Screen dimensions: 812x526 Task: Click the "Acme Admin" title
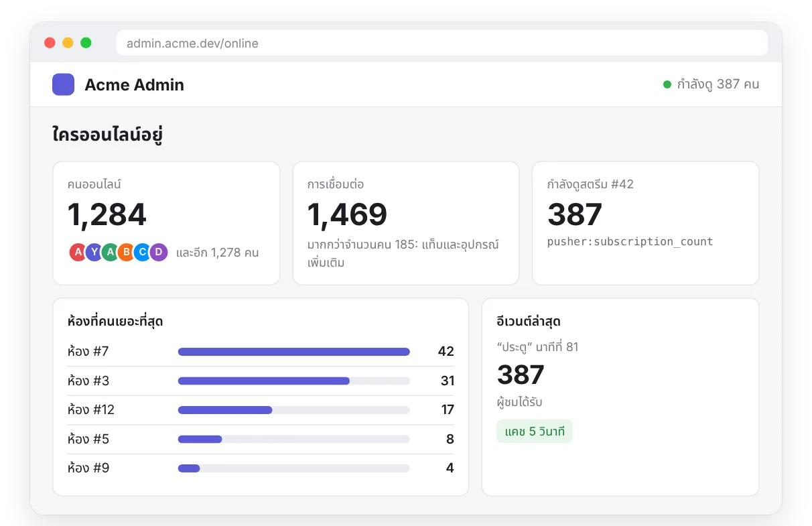click(134, 84)
